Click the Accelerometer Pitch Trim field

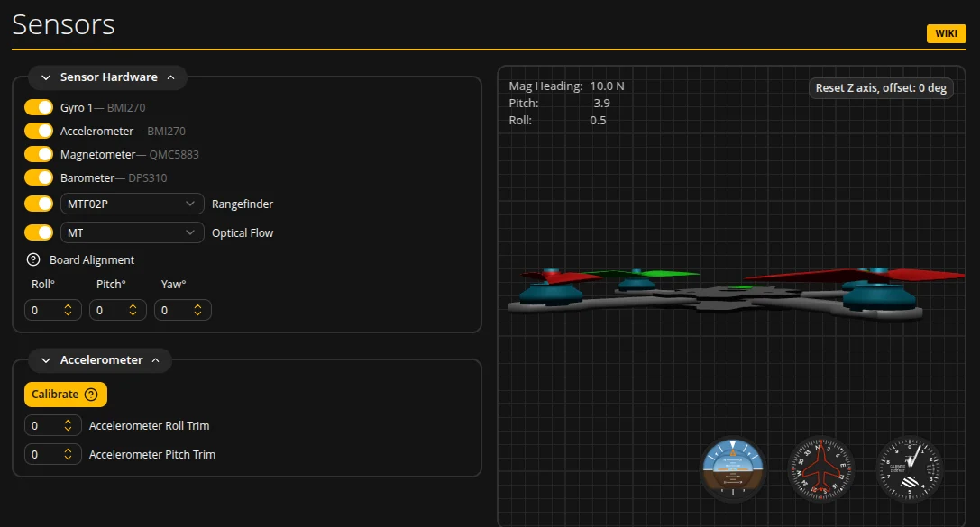coord(53,455)
